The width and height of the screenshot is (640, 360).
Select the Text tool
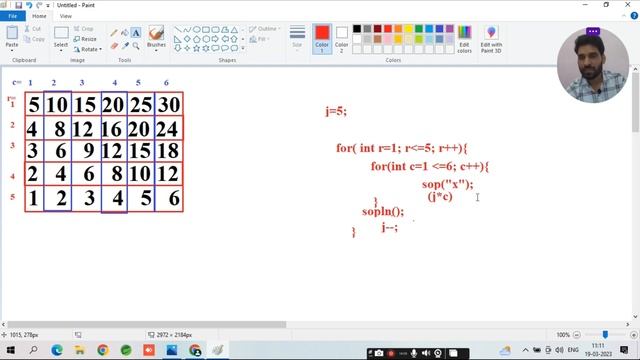pos(136,33)
